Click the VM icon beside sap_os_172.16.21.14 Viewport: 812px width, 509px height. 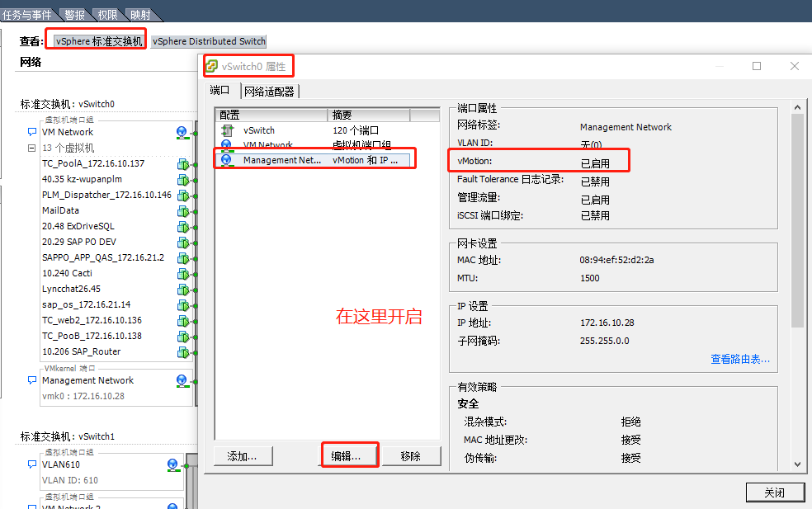(x=183, y=305)
